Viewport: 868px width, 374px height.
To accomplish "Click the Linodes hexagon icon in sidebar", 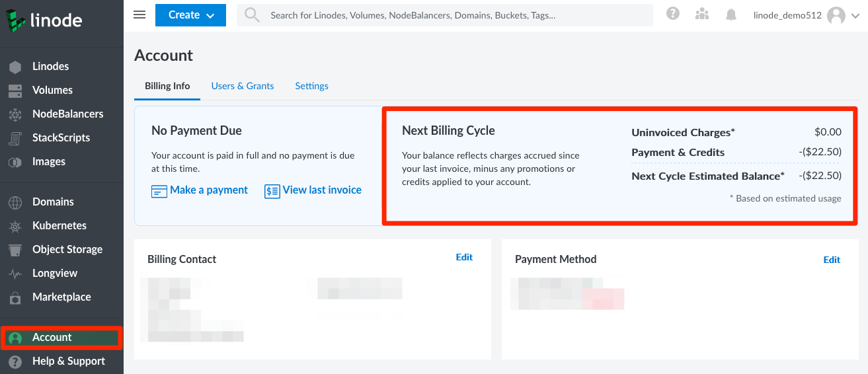I will click(x=15, y=67).
